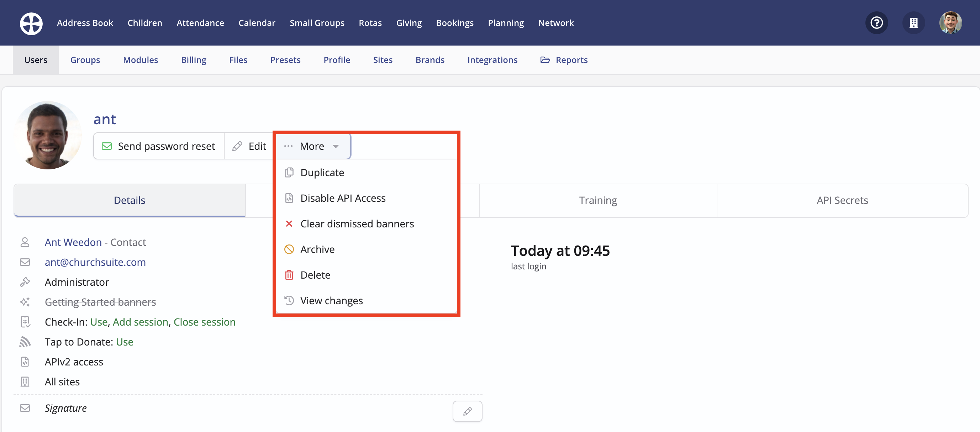Viewport: 980px width, 432px height.
Task: Click the hammer icon beside Administrator
Action: (x=25, y=282)
